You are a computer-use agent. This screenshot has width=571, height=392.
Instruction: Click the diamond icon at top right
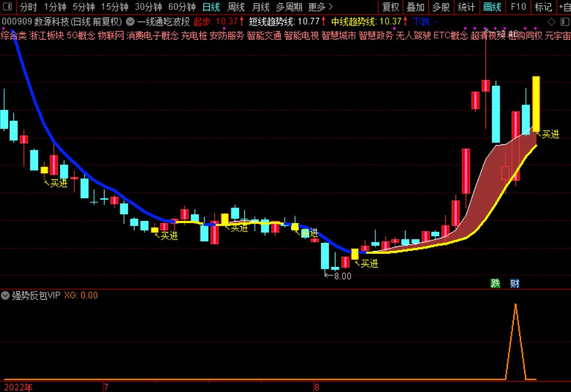[551, 22]
